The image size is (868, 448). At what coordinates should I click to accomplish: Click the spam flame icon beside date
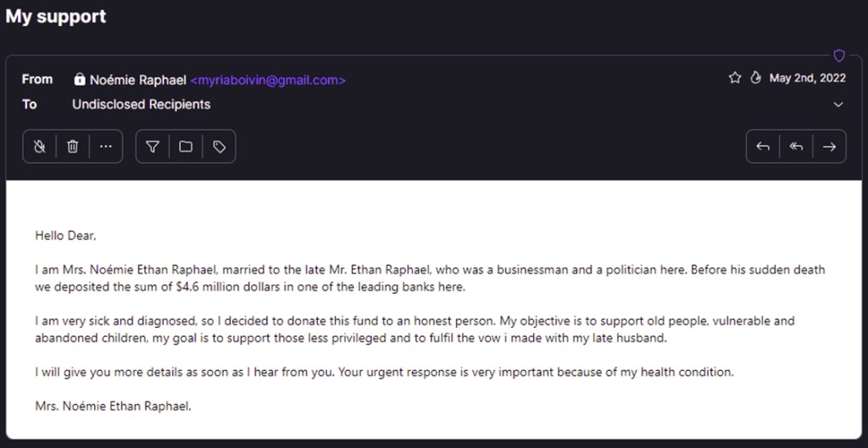755,78
